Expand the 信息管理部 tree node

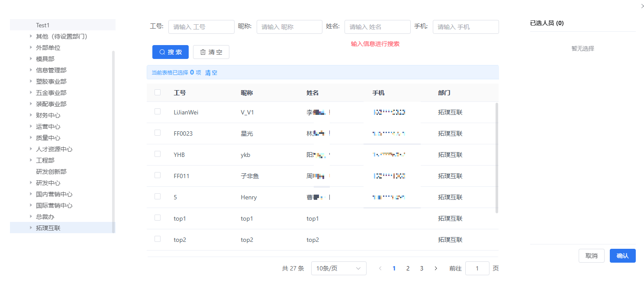31,70
